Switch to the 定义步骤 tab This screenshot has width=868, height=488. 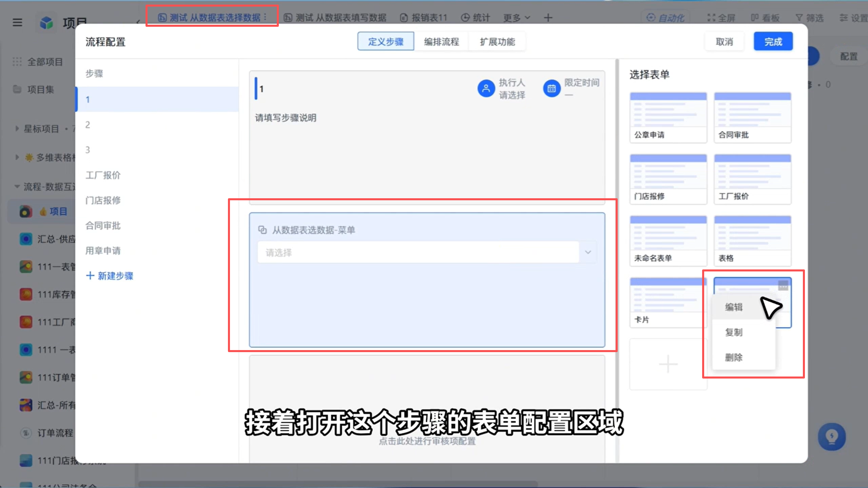386,41
